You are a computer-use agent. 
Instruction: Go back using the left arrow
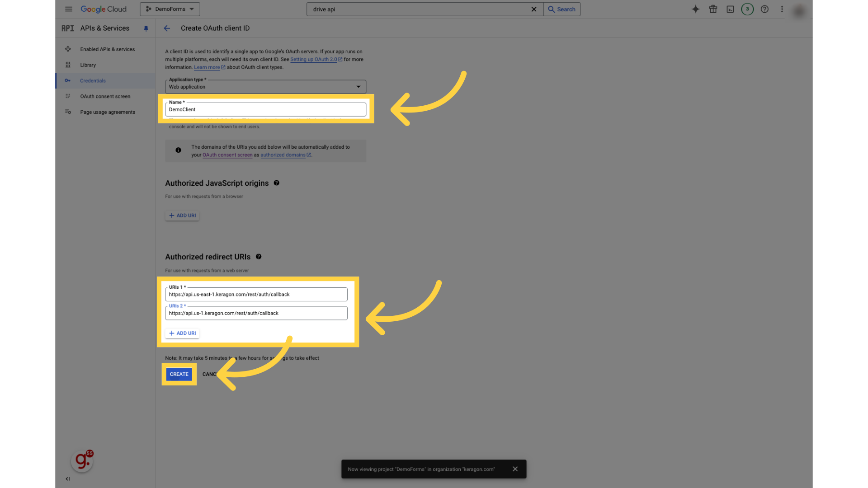[167, 28]
